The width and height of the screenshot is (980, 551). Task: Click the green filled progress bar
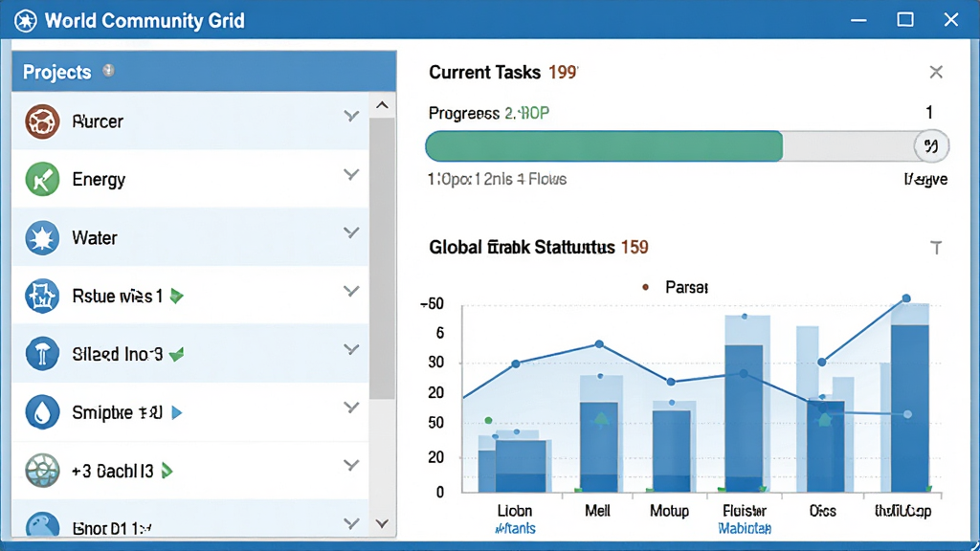pos(604,146)
